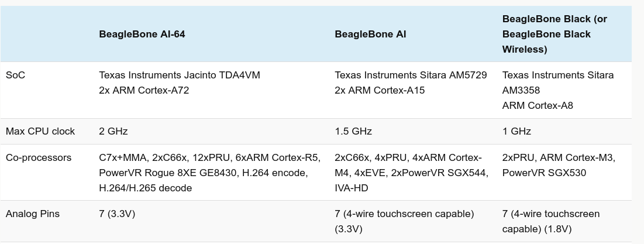The width and height of the screenshot is (644, 244).
Task: Click the PowerVR SGX530 co-processors cell
Action: pos(558,165)
